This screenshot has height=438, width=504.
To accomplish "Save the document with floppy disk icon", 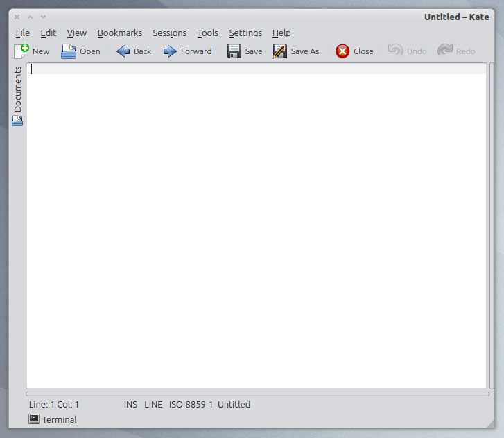I will tap(234, 51).
